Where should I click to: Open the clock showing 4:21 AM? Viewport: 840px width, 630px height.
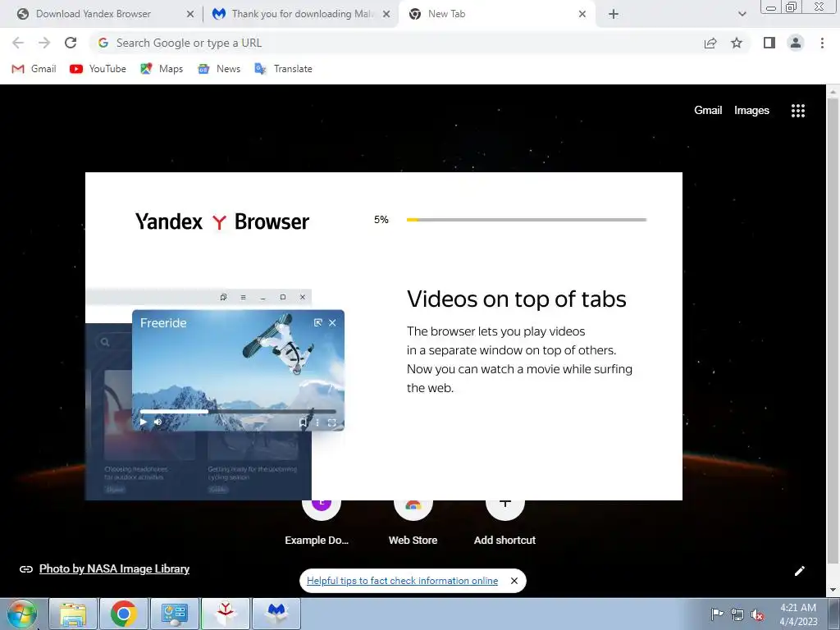coord(798,614)
